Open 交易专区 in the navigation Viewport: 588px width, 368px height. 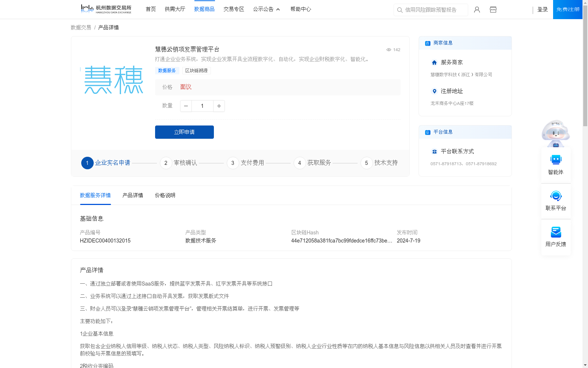(234, 9)
